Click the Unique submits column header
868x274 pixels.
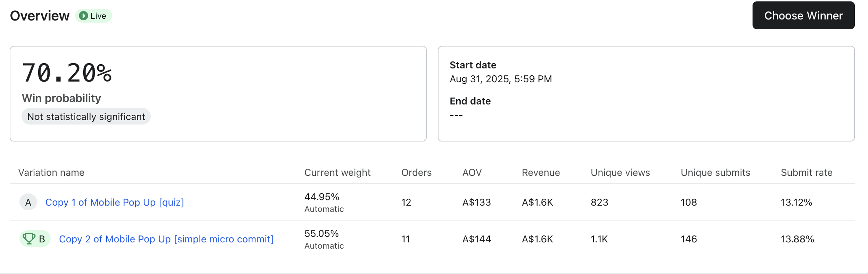point(715,173)
